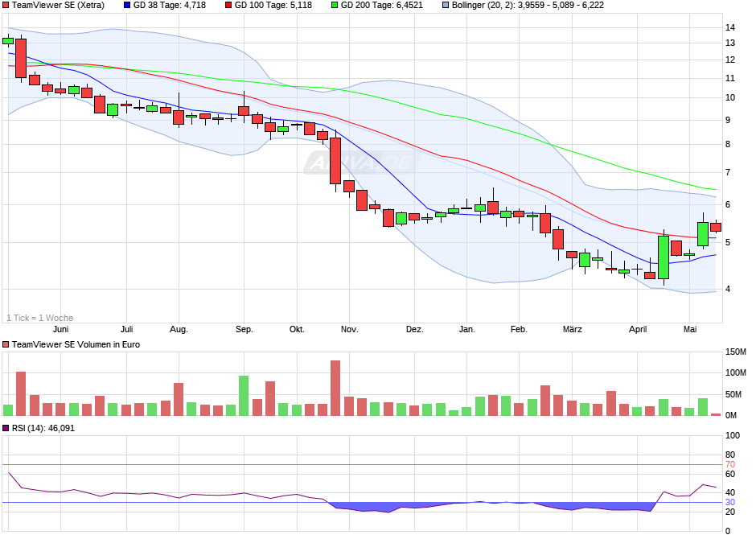
Task: Click the 'Okt.' month axis label
Action: tap(297, 329)
